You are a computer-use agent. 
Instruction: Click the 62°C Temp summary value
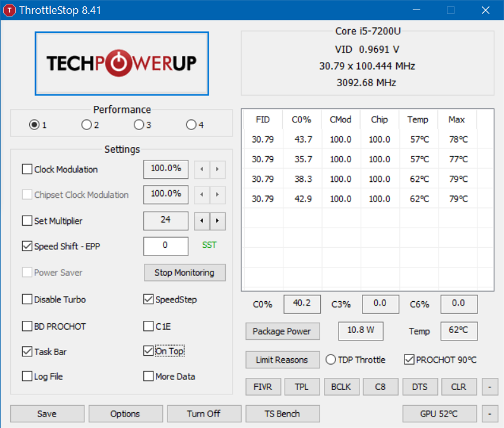459,331
